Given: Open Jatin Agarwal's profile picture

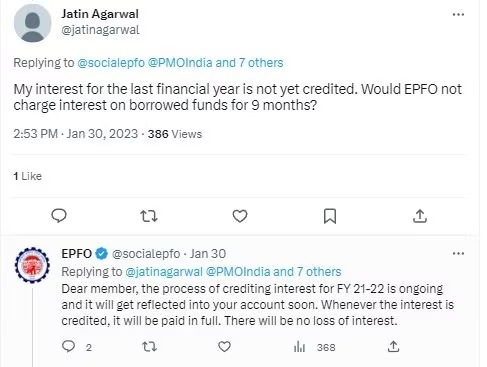Looking at the screenshot, I should click(x=32, y=23).
